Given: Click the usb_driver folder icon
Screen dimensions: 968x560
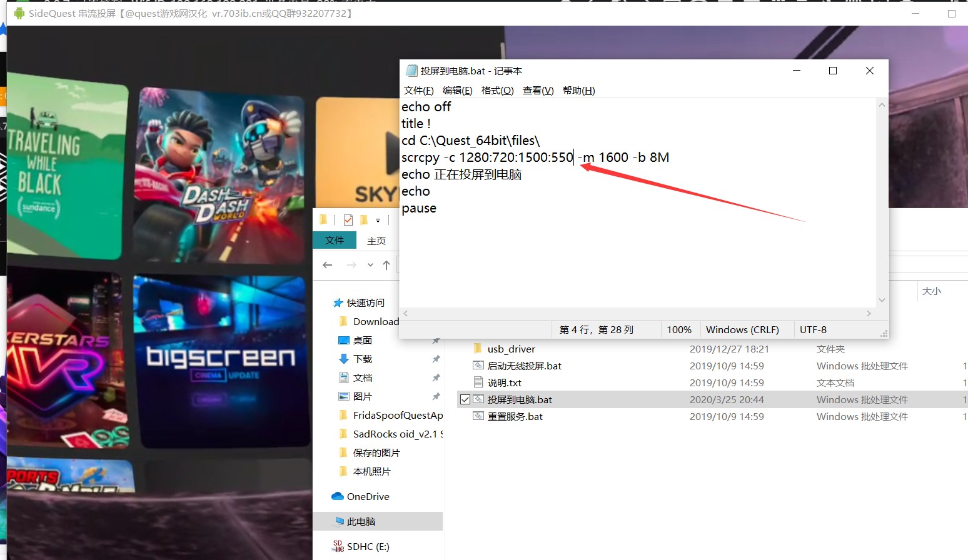Looking at the screenshot, I should (478, 349).
